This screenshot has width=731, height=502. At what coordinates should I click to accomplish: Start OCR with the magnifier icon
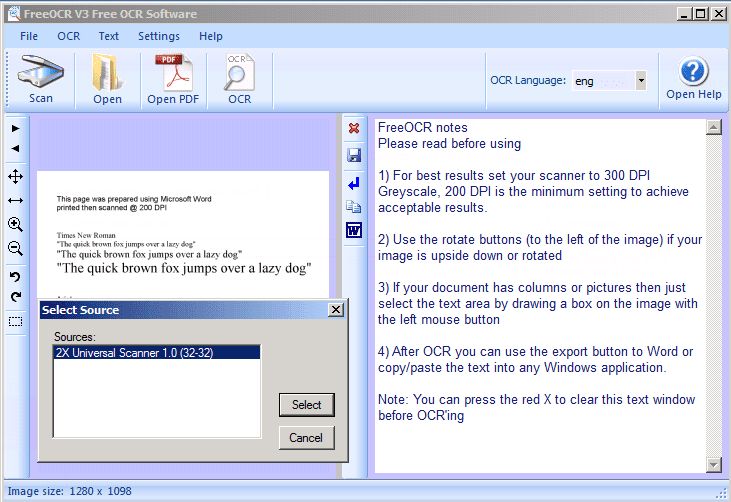point(239,72)
